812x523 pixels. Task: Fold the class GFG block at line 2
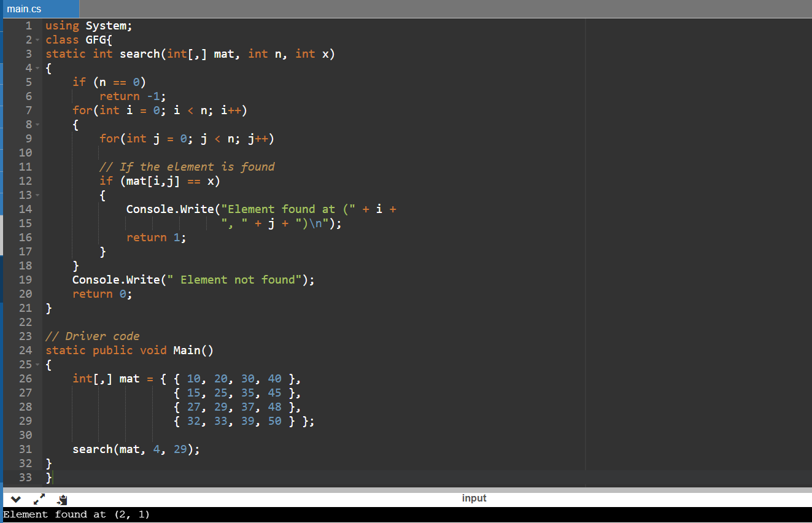pos(37,40)
